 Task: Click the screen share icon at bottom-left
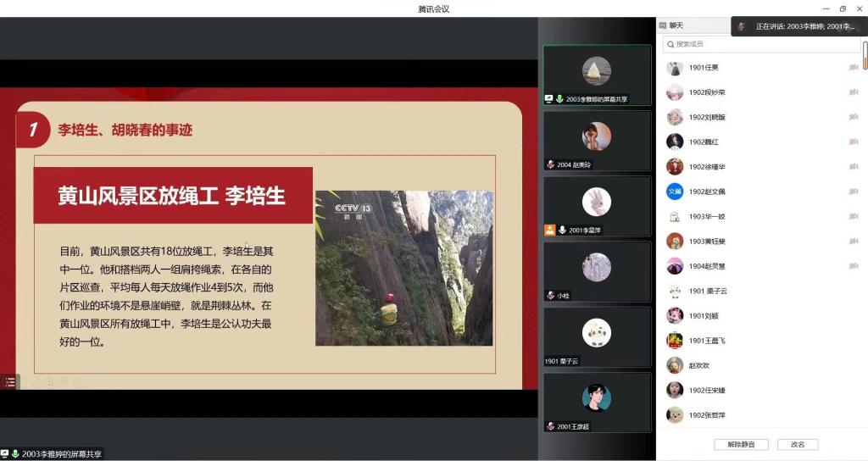pyautogui.click(x=5, y=454)
